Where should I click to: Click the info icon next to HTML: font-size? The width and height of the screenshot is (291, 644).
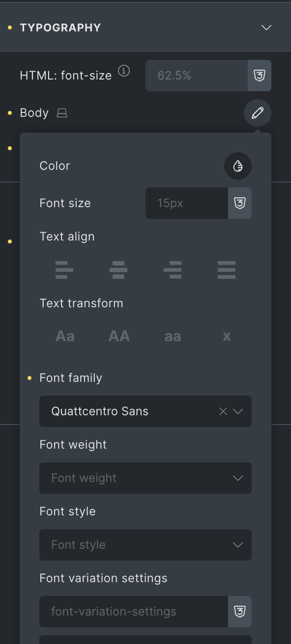click(x=124, y=71)
